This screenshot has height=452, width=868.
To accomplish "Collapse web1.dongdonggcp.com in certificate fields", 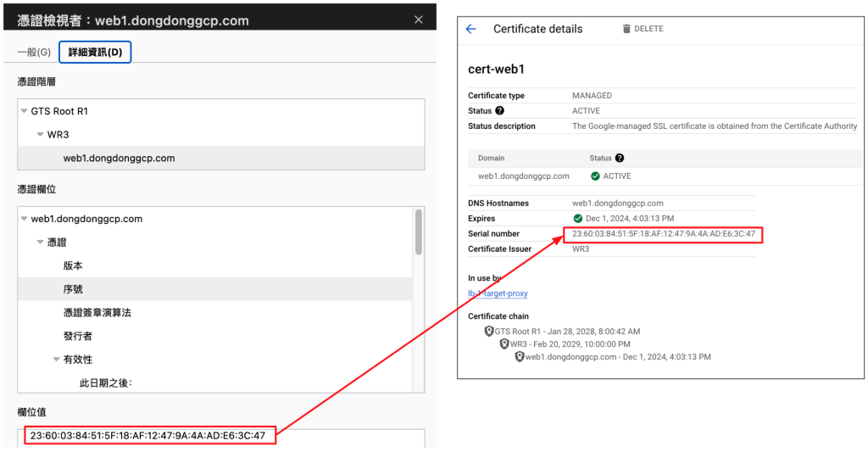I will [25, 219].
